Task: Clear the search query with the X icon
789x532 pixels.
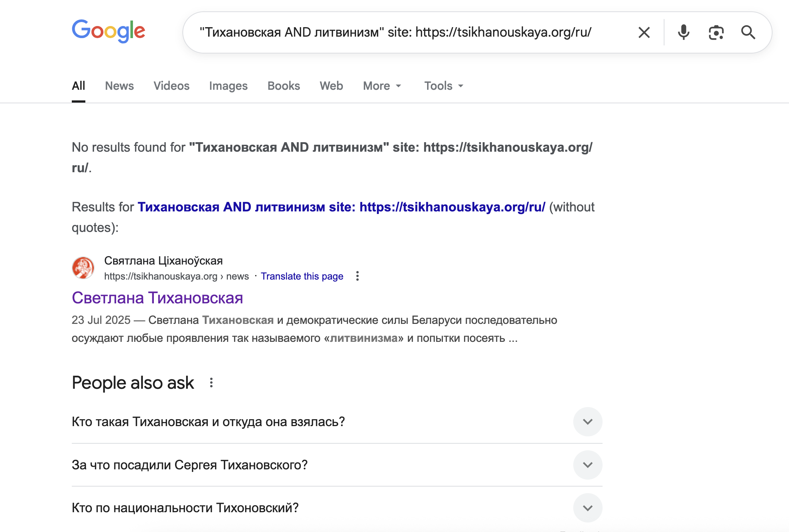Action: coord(644,32)
